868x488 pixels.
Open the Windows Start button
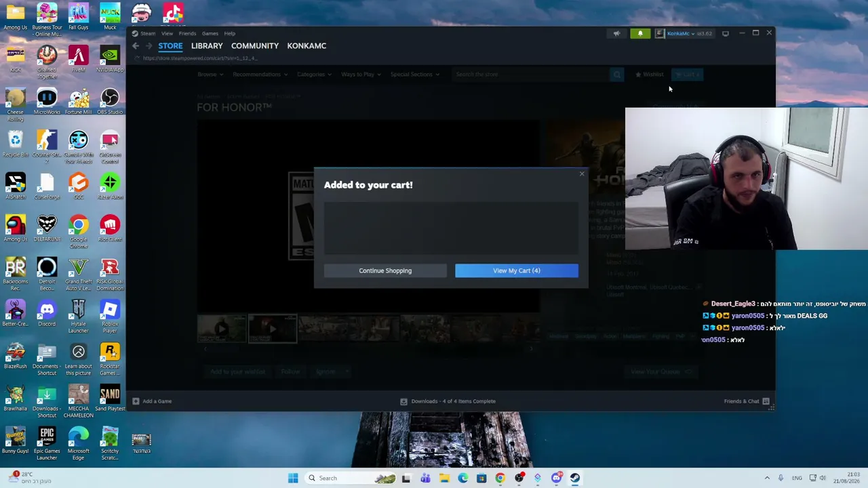click(293, 479)
